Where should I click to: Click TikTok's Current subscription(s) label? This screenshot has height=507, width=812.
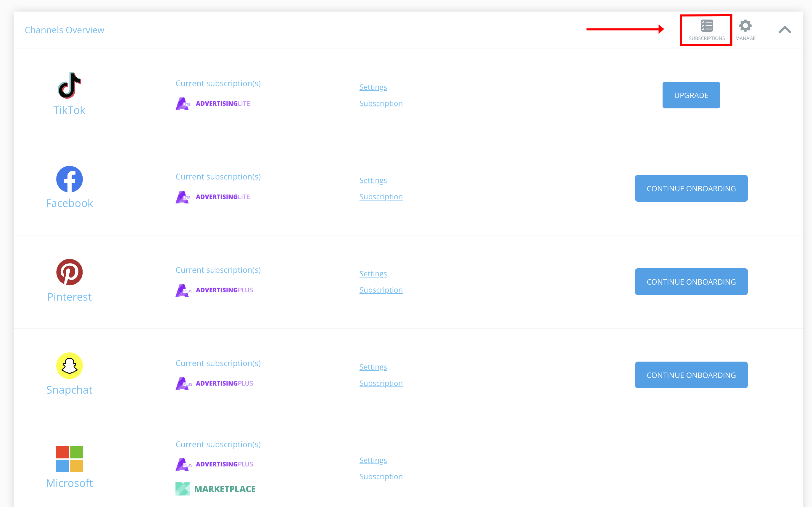[x=218, y=83]
